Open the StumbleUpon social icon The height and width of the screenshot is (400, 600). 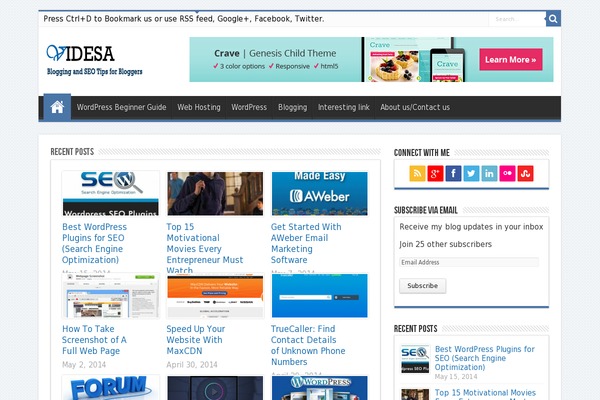(x=525, y=173)
